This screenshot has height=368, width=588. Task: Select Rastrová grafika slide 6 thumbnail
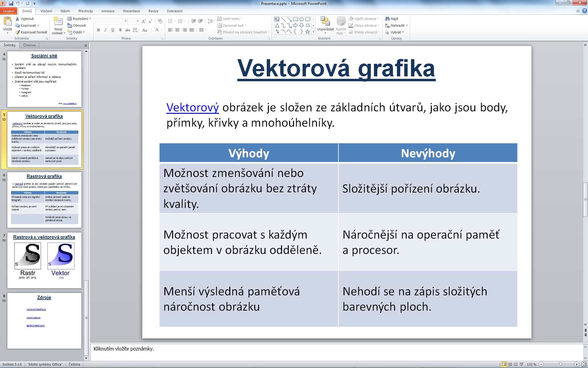coord(44,200)
